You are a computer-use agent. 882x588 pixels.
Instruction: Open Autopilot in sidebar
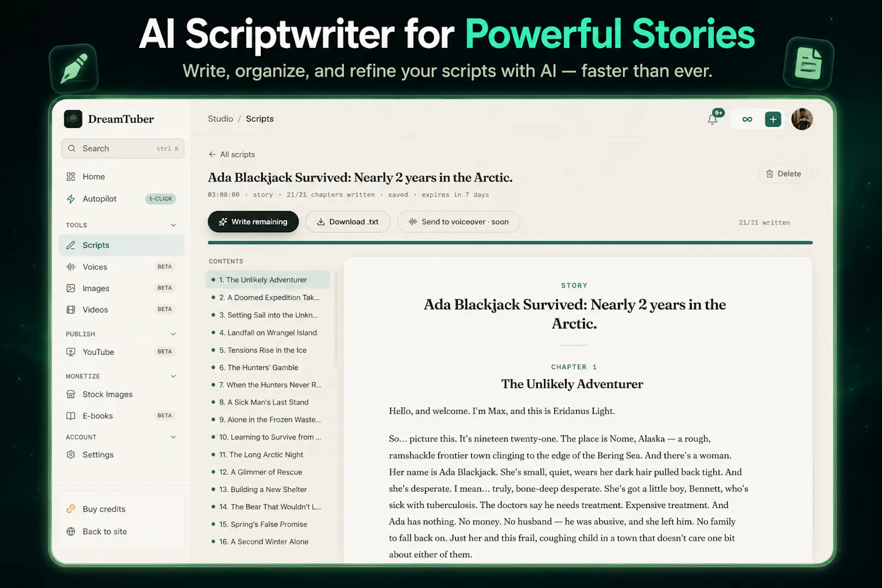coord(121,198)
